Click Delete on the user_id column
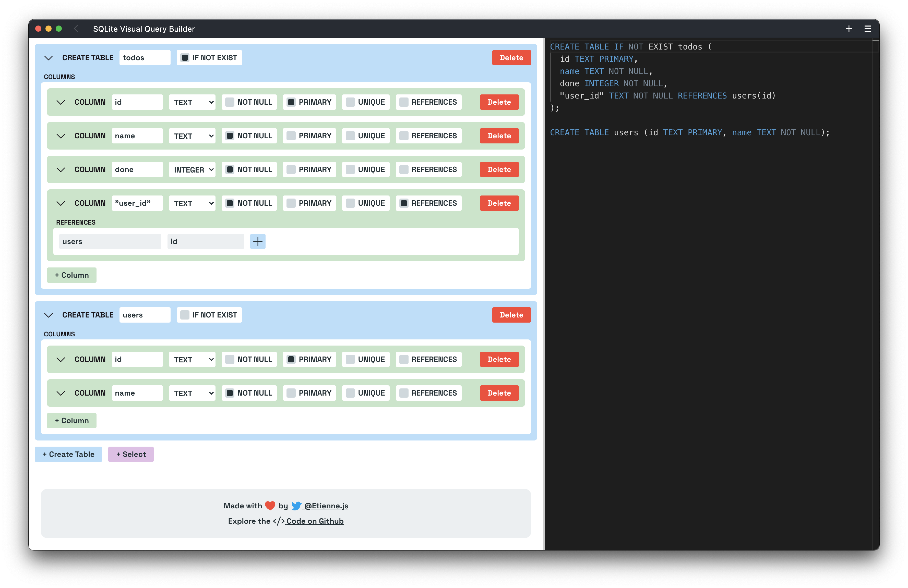Screen dimensions: 908x588 point(499,202)
